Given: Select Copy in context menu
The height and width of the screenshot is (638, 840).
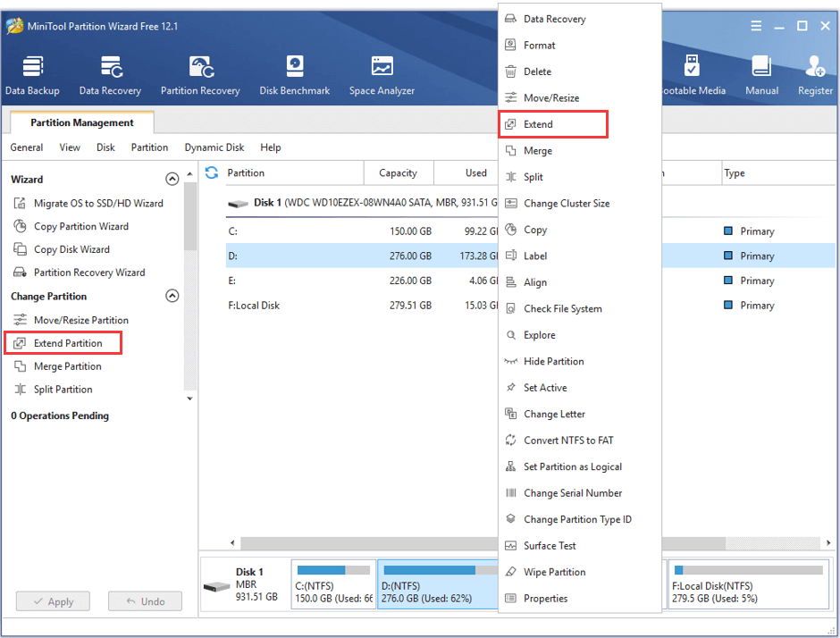Looking at the screenshot, I should 580,230.
